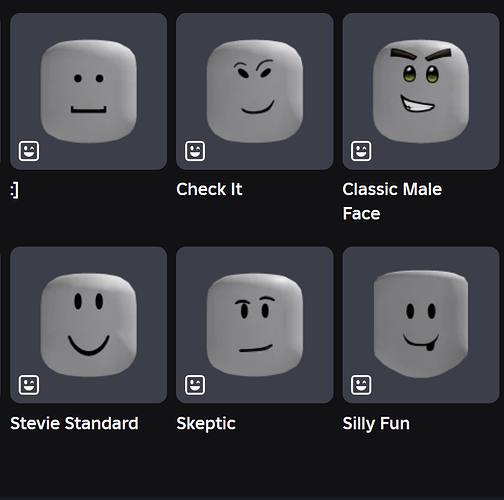
Task: Click the tongue-out smiling head image
Action: pyautogui.click(x=421, y=324)
